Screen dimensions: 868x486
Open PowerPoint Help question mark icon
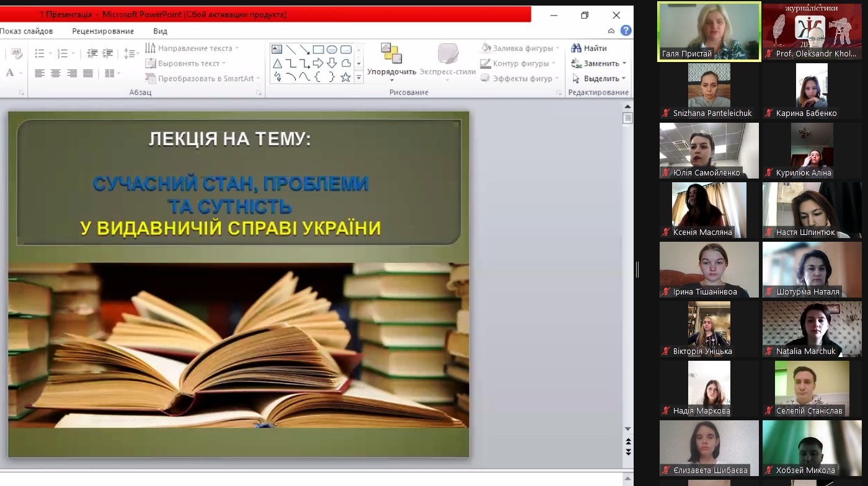(626, 30)
